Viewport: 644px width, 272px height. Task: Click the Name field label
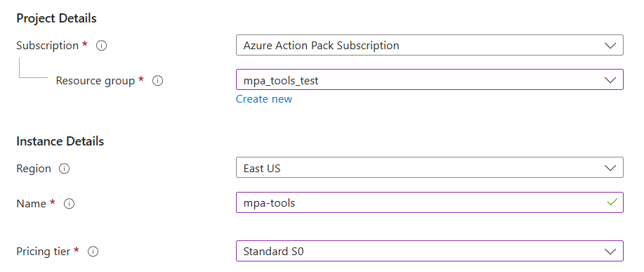click(31, 203)
